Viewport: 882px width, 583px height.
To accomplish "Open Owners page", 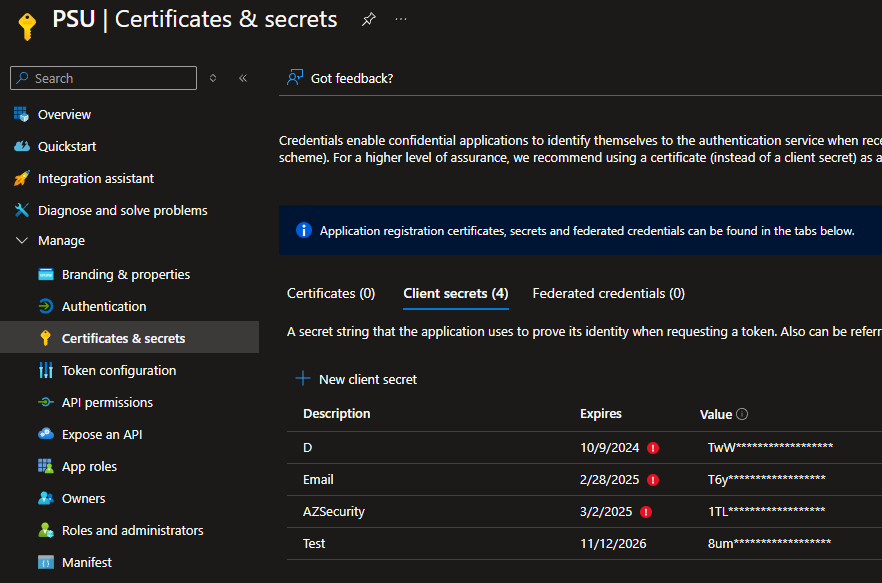I will 83,498.
